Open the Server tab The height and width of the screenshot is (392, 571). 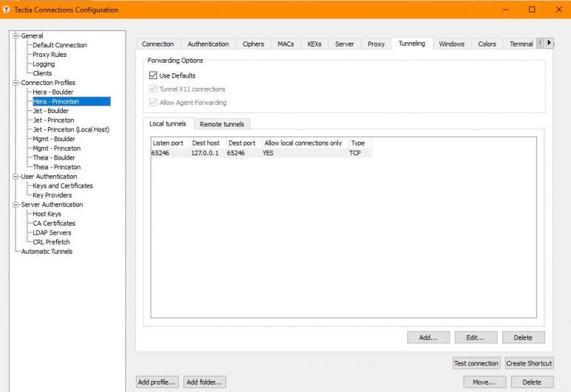coord(345,44)
